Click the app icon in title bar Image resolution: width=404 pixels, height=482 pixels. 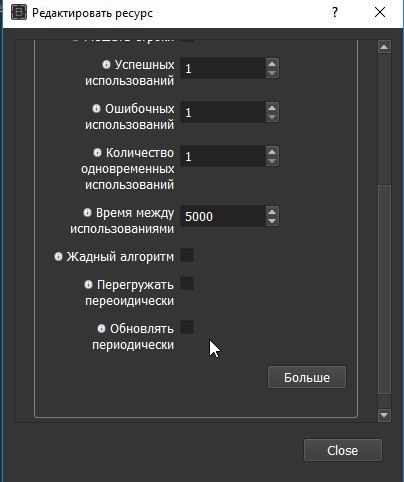19,13
